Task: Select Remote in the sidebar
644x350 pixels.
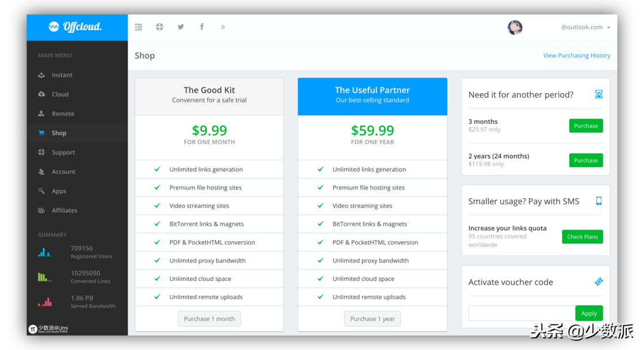Action: point(63,113)
